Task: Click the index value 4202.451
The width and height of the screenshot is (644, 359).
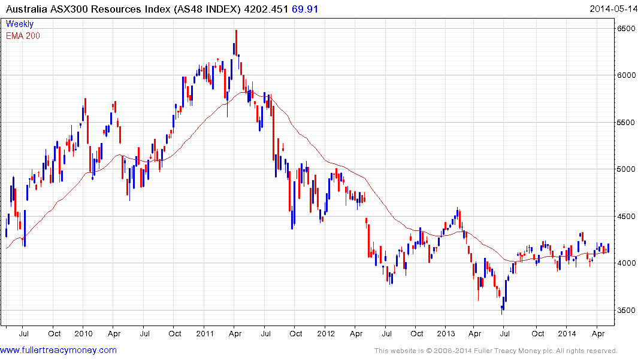Action: [266, 9]
